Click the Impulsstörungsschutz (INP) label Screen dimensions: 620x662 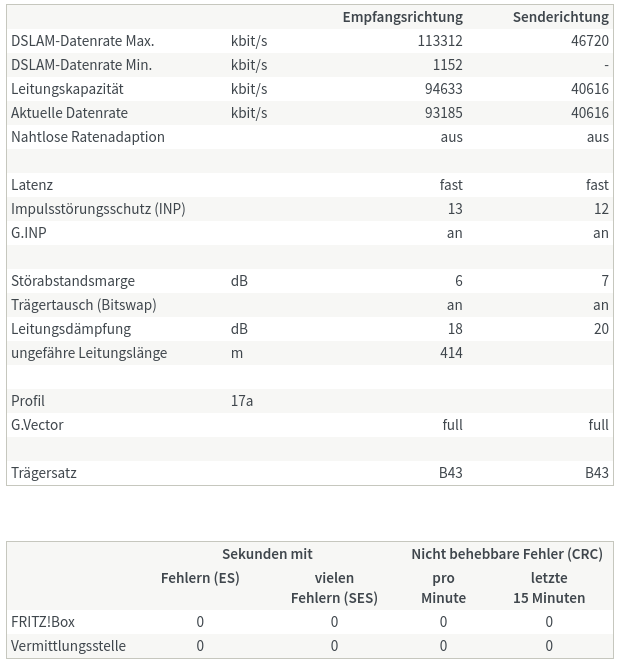pos(98,209)
